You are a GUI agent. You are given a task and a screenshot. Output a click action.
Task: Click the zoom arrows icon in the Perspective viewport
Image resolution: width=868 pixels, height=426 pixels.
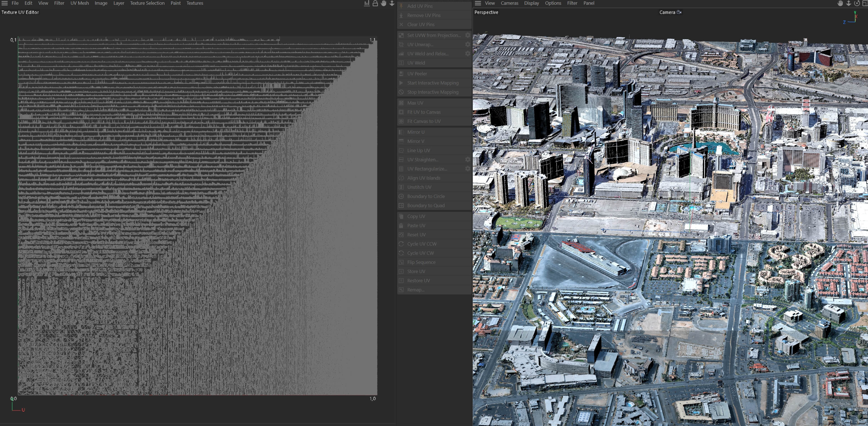point(849,3)
